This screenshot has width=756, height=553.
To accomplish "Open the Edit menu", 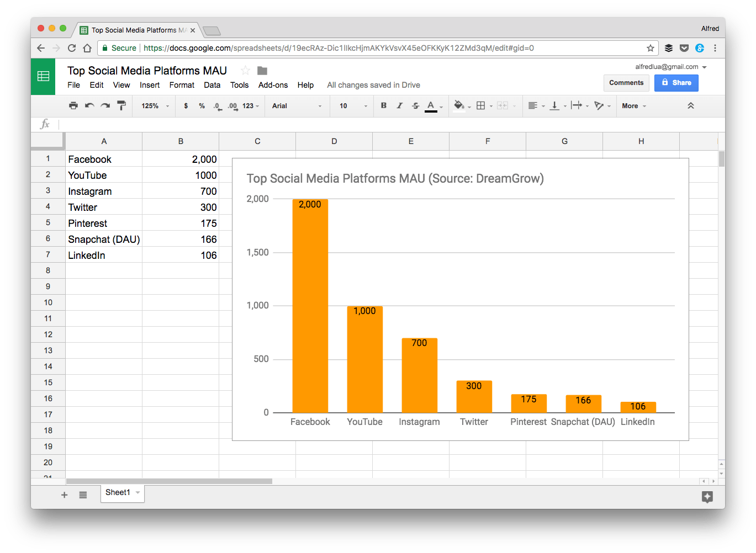I will (x=97, y=85).
